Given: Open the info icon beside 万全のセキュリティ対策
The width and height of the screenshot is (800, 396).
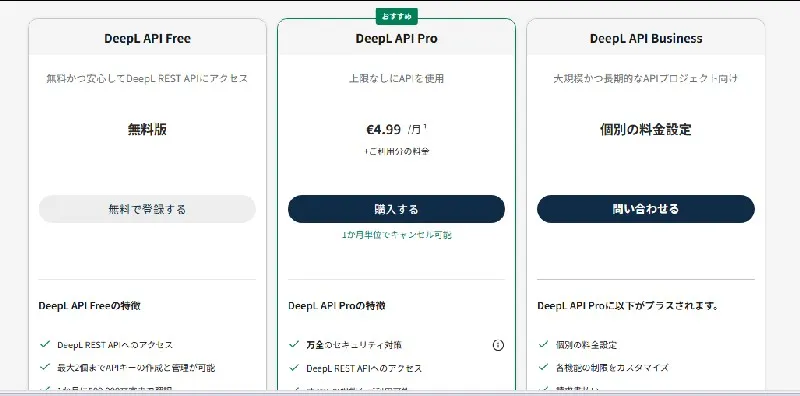Looking at the screenshot, I should tap(498, 345).
